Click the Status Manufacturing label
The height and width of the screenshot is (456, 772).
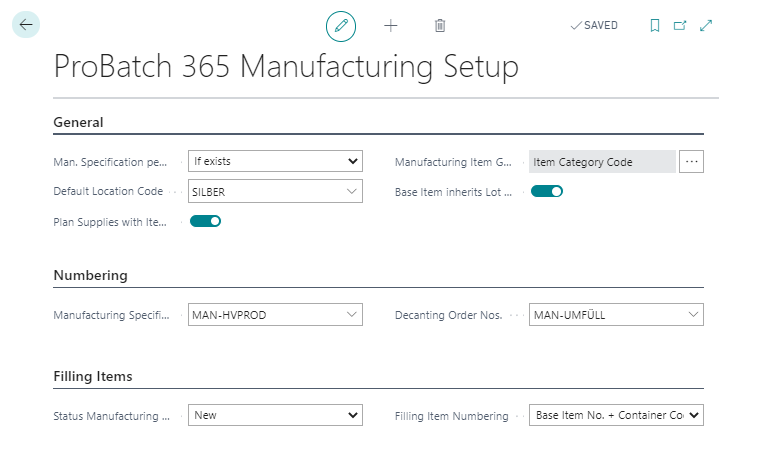coord(111,416)
